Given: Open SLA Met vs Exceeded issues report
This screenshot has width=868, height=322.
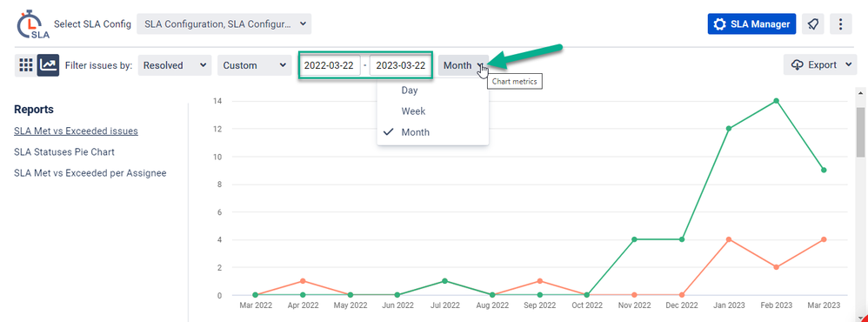Looking at the screenshot, I should tap(76, 131).
